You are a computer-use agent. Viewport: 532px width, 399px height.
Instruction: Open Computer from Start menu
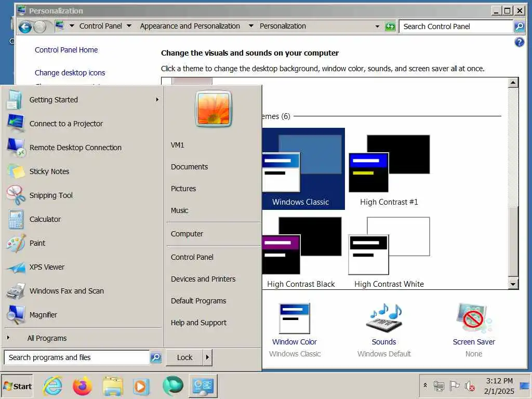coord(214,234)
